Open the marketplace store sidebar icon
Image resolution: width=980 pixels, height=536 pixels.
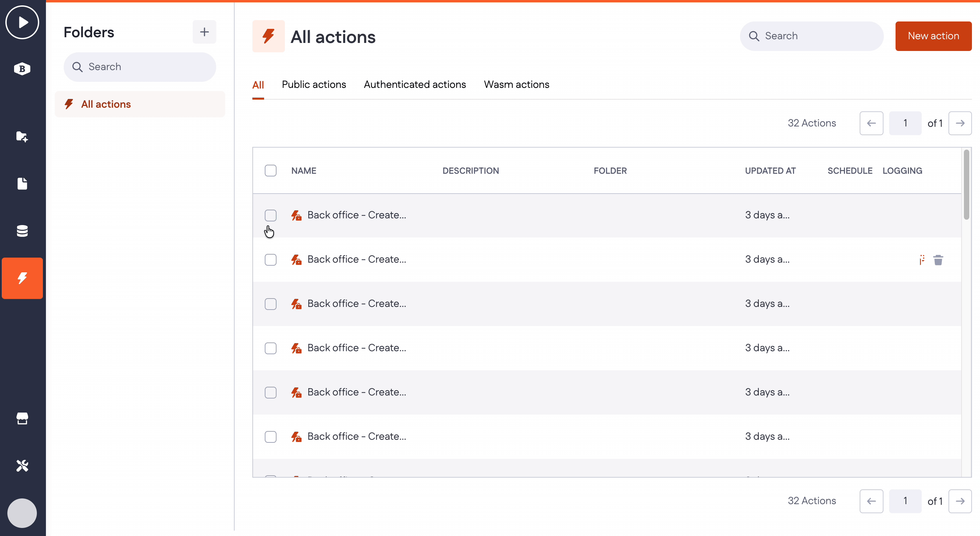22,418
